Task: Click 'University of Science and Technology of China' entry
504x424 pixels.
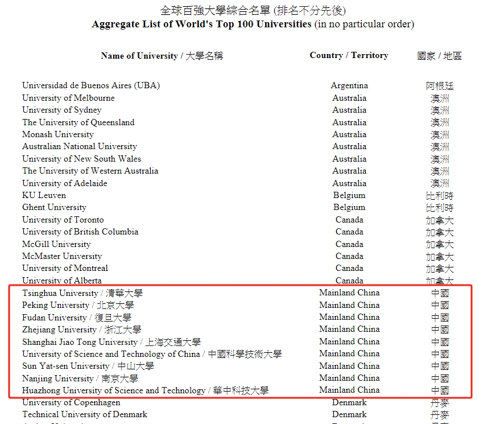Action: click(x=111, y=354)
